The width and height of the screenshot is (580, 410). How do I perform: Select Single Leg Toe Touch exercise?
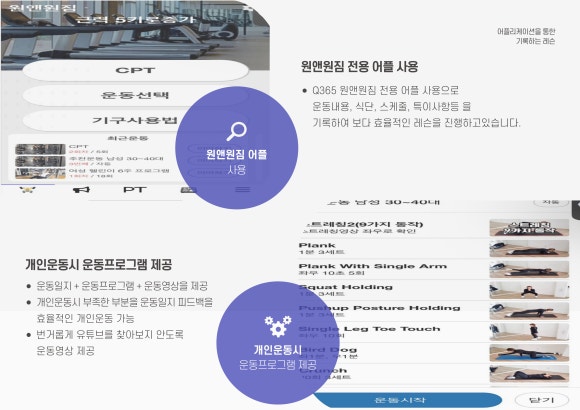click(x=370, y=329)
